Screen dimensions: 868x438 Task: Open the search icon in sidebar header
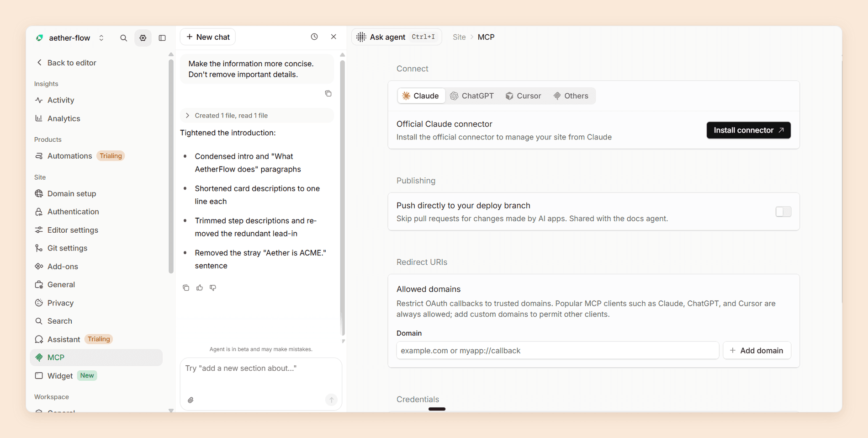tap(123, 38)
